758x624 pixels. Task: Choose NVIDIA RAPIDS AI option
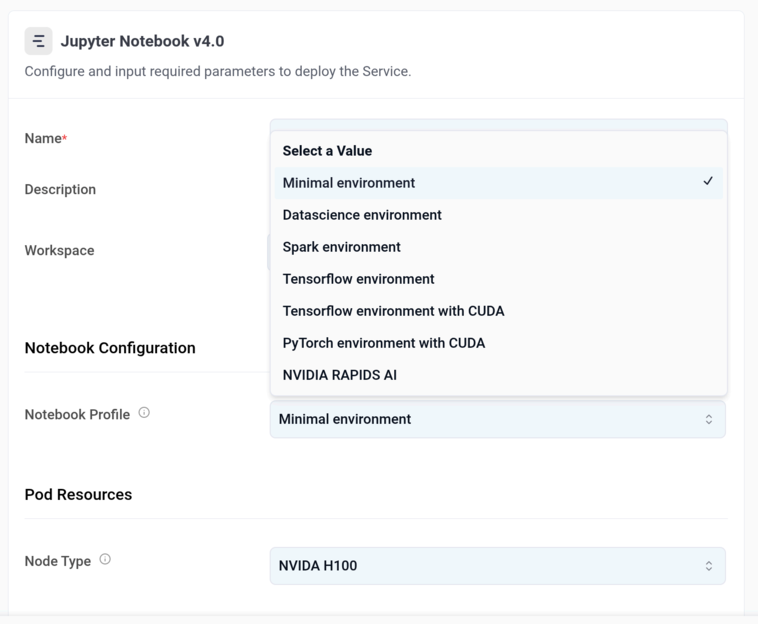[498, 375]
